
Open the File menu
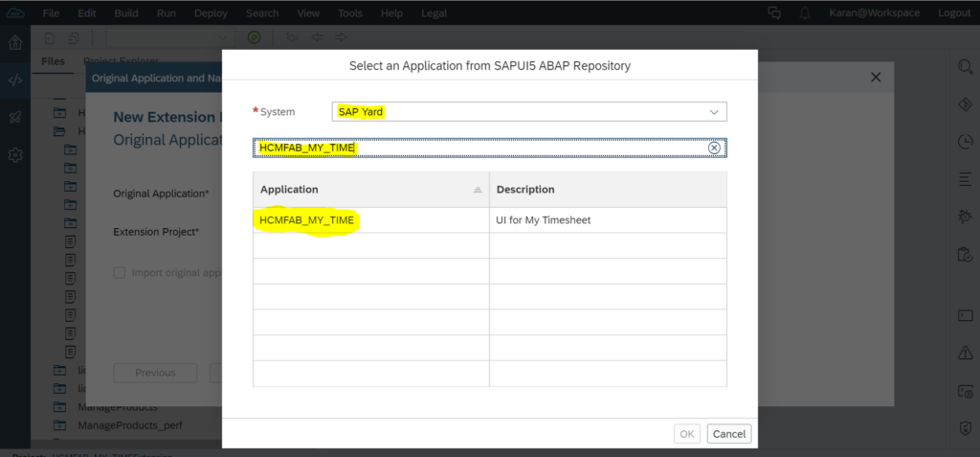point(52,13)
